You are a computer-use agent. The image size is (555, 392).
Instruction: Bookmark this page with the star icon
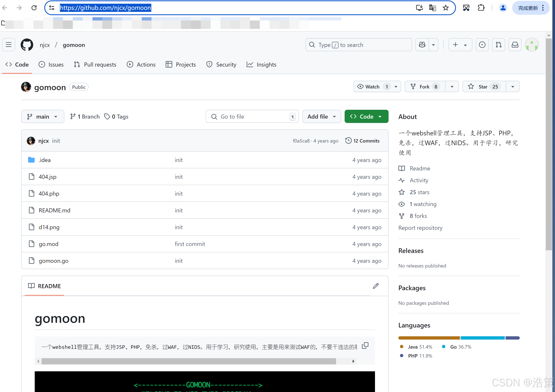[446, 8]
